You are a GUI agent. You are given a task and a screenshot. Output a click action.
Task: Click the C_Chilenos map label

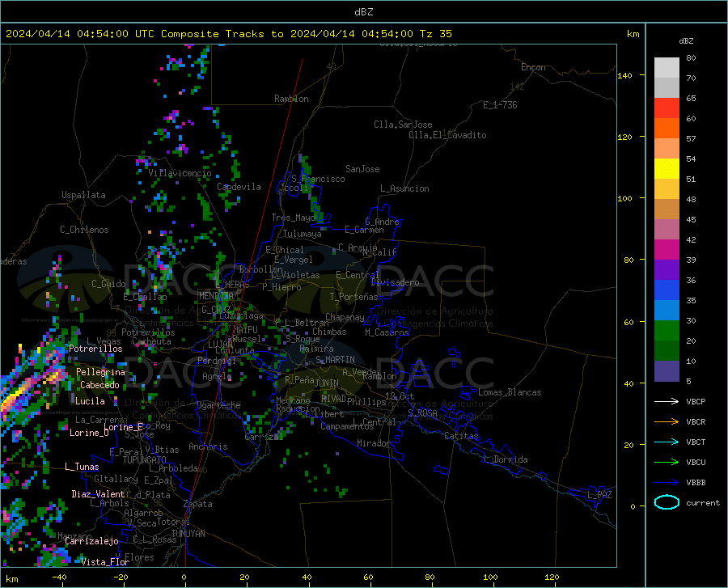[x=84, y=230]
